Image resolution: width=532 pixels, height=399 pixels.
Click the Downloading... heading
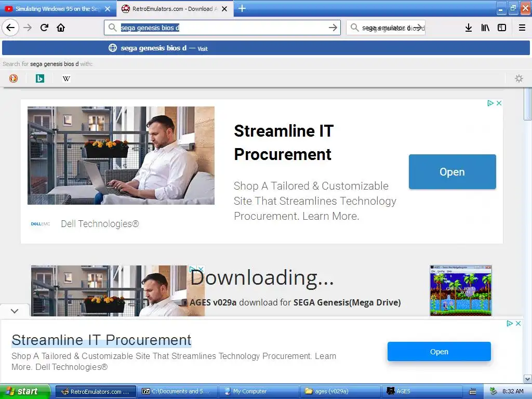pos(262,277)
